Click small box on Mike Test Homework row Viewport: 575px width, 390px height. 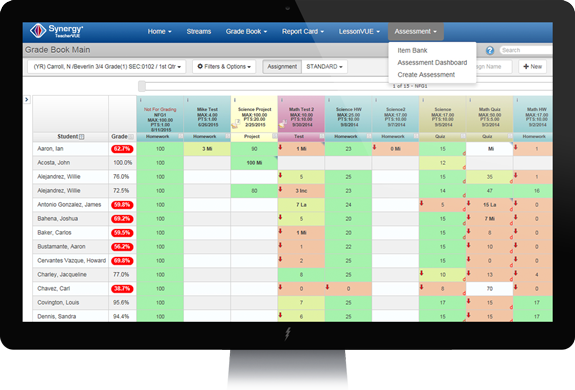click(x=228, y=136)
